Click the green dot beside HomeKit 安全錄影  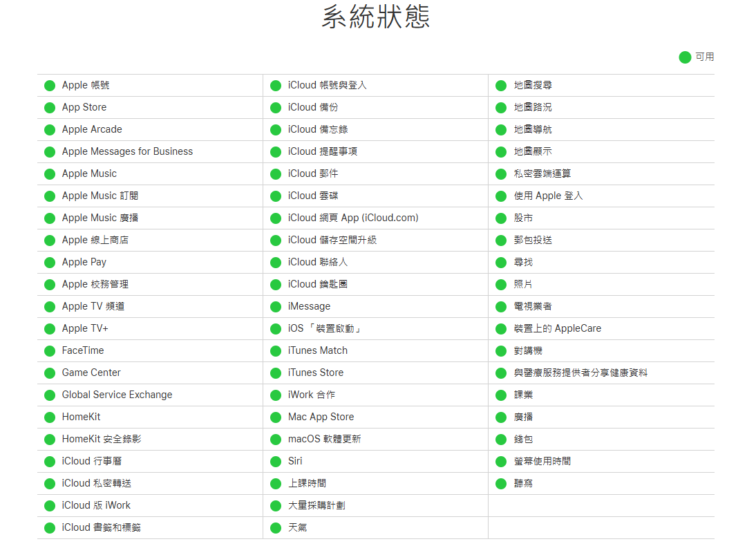pos(50,440)
